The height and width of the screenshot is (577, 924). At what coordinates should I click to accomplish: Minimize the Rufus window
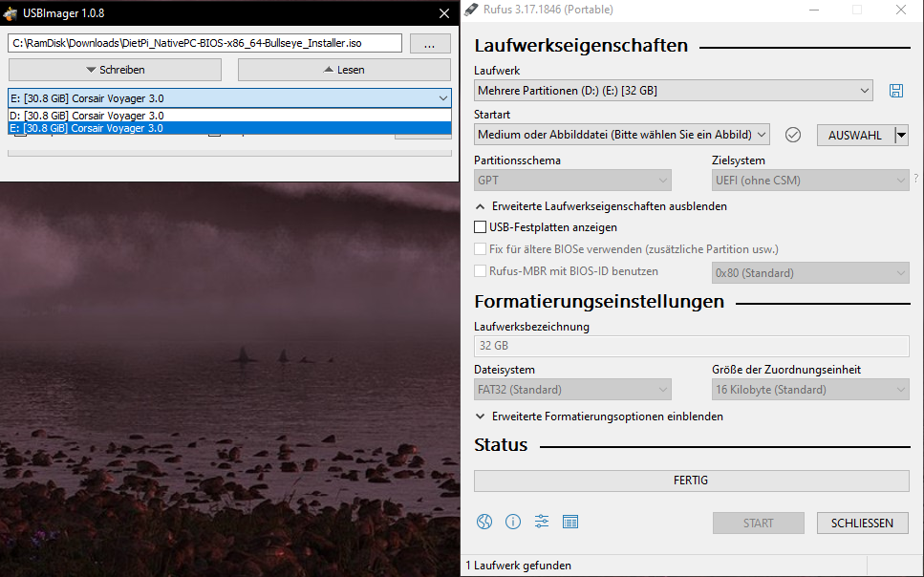814,10
